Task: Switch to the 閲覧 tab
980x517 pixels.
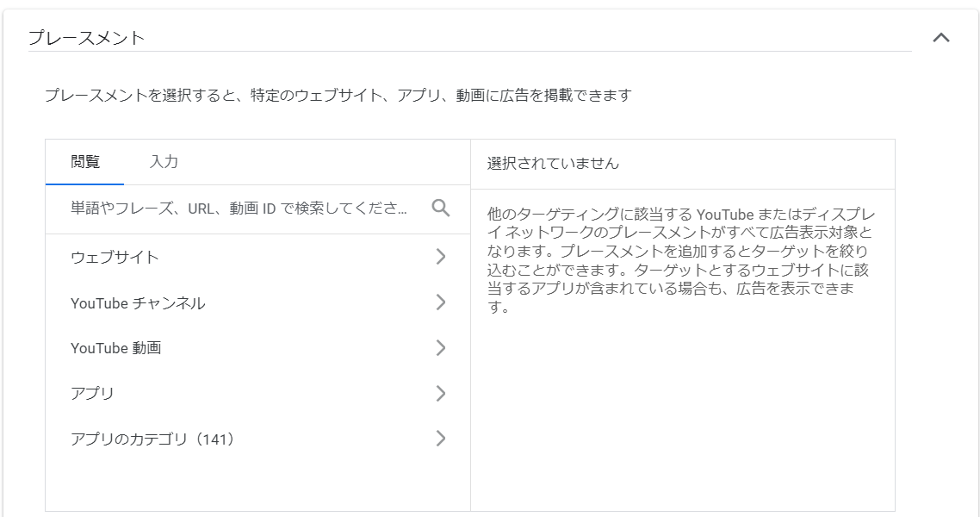Action: (x=85, y=162)
